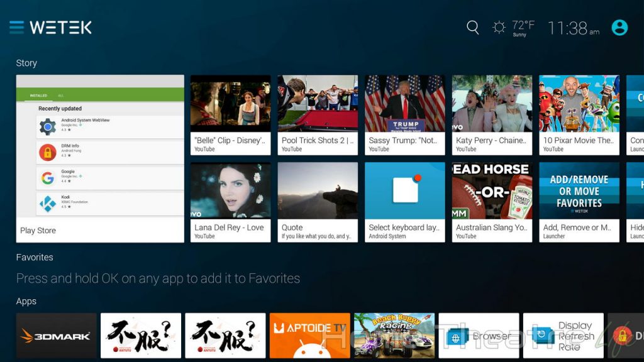
Task: Open Lana Del Rey Love video
Action: click(230, 202)
